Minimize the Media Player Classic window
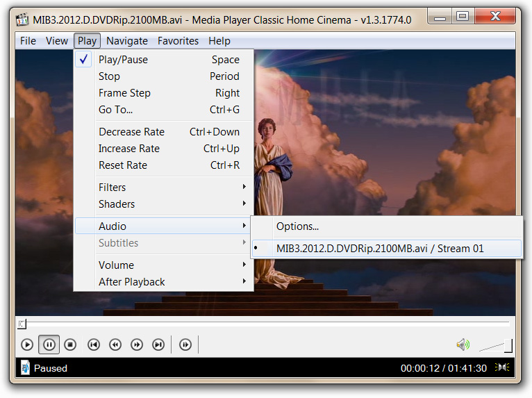The height and width of the screenshot is (398, 532). click(x=440, y=16)
